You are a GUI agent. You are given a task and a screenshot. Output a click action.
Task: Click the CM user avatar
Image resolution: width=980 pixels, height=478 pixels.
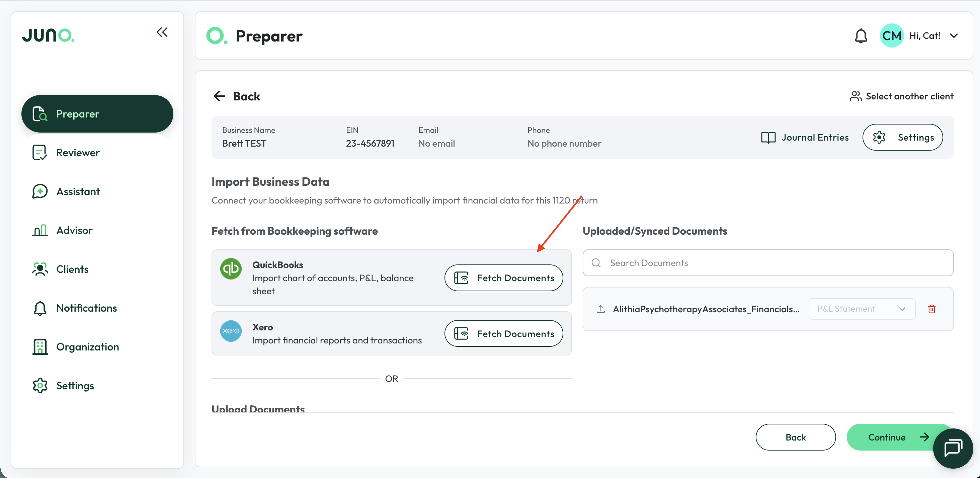coord(892,36)
